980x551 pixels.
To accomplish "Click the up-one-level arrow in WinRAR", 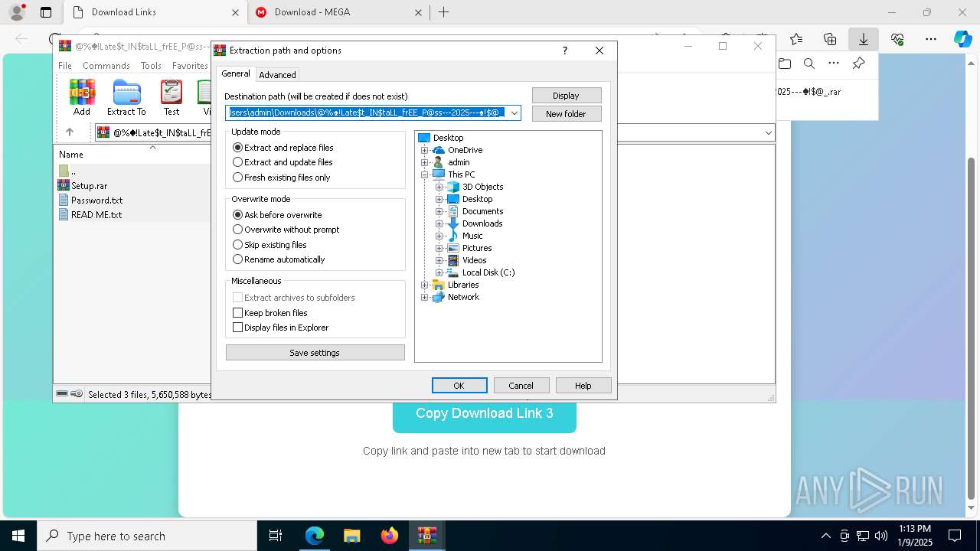I will tap(70, 132).
